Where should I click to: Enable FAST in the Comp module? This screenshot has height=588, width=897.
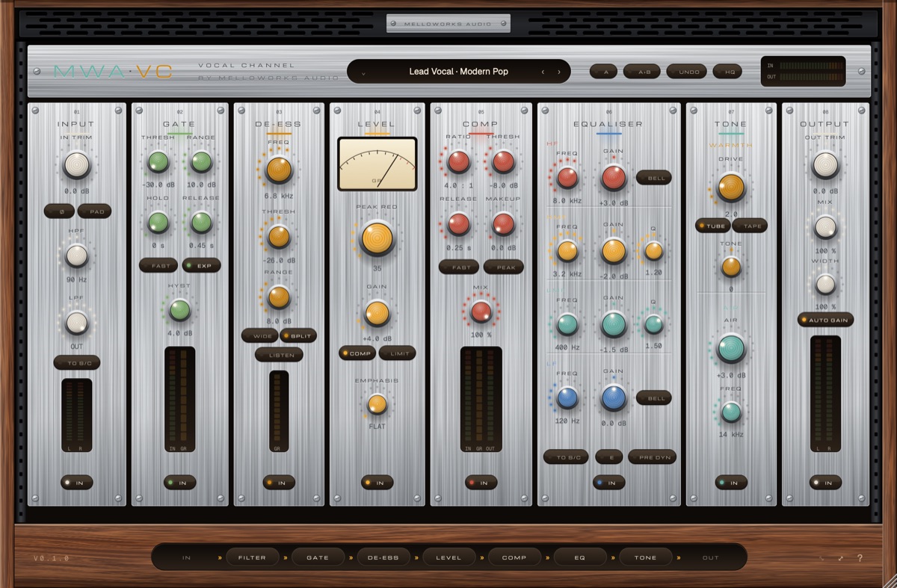pyautogui.click(x=458, y=267)
